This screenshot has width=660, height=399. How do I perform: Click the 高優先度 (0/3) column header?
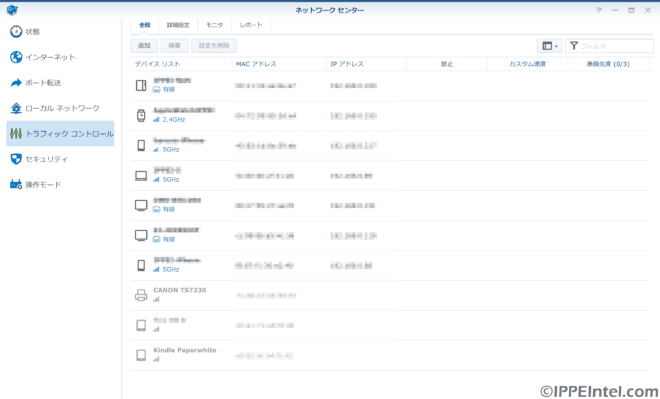click(x=608, y=64)
